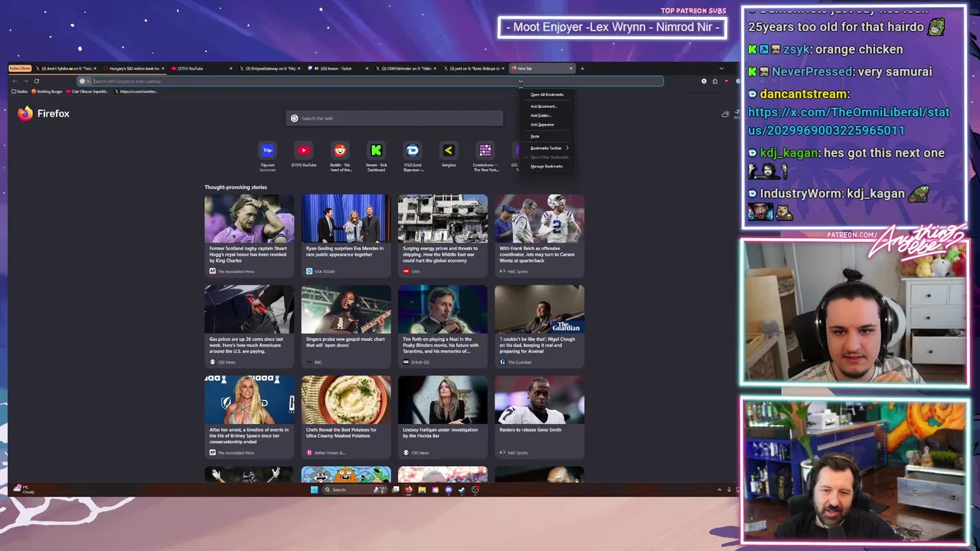980x551 pixels.
Task: Click the Google icon in web search box
Action: coord(294,118)
